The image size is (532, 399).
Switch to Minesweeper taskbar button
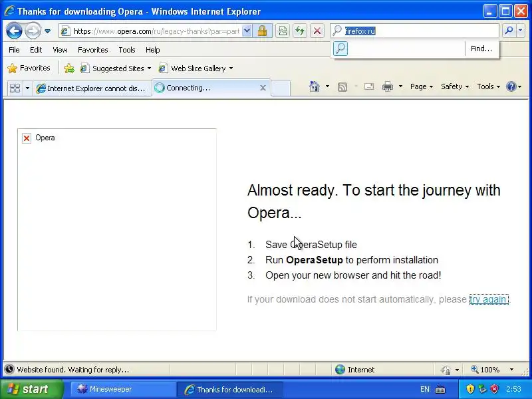(x=123, y=389)
